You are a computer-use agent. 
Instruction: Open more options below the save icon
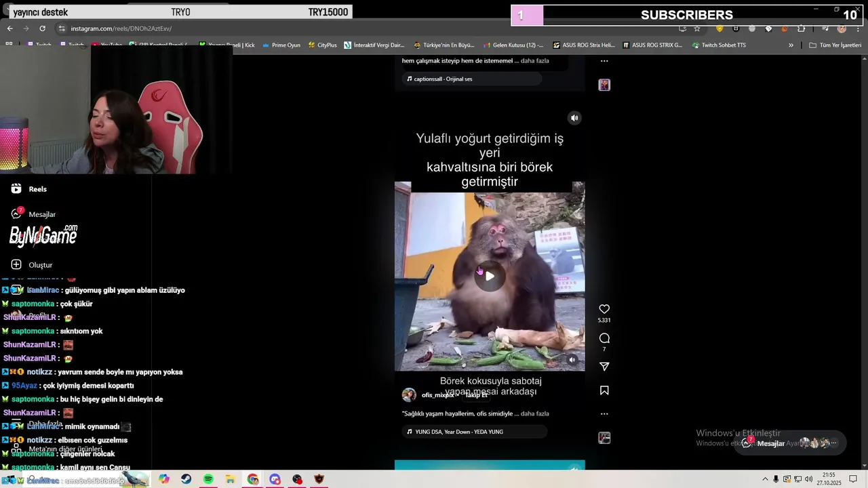point(604,413)
